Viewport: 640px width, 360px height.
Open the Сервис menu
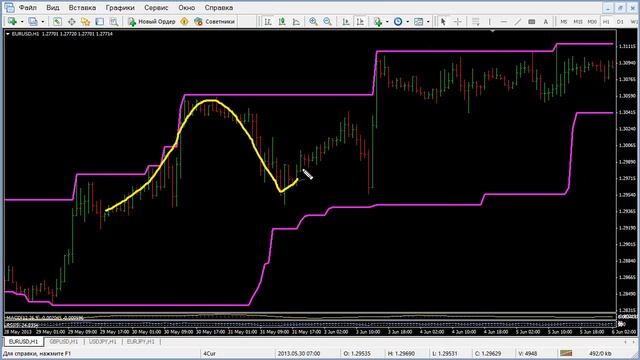click(156, 8)
